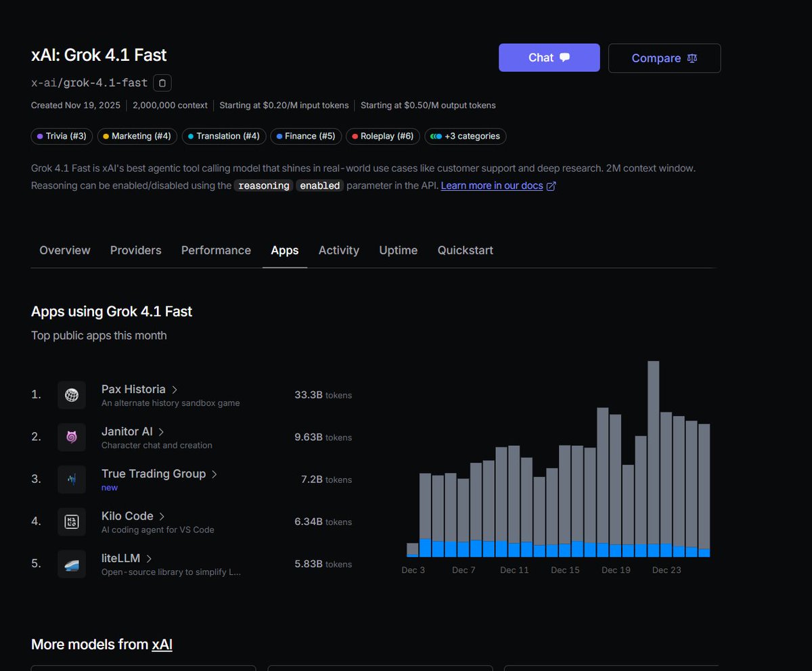Click the 'Starting at $0.20/M input tokens' text

(285, 106)
